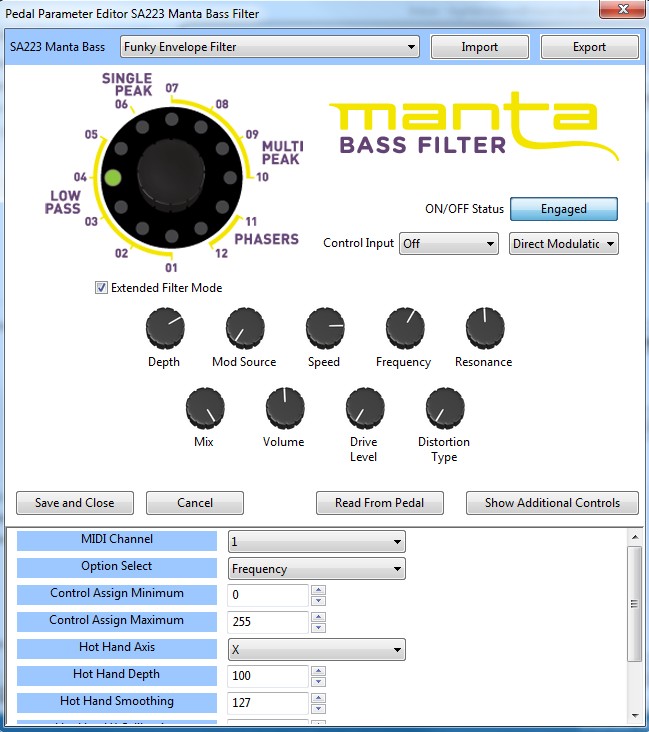Screen dimensions: 649x732
Task: Click the Hot Hand Depth label
Action: pos(117,674)
